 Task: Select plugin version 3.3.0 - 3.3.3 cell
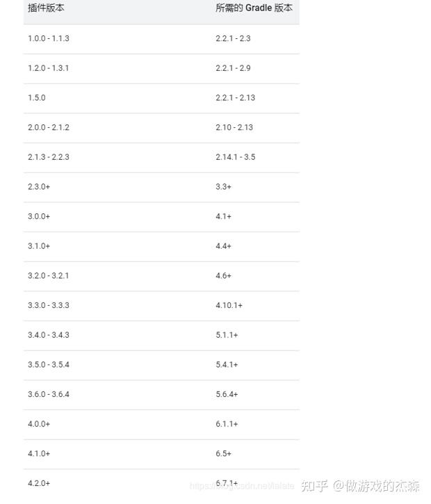[x=49, y=305]
